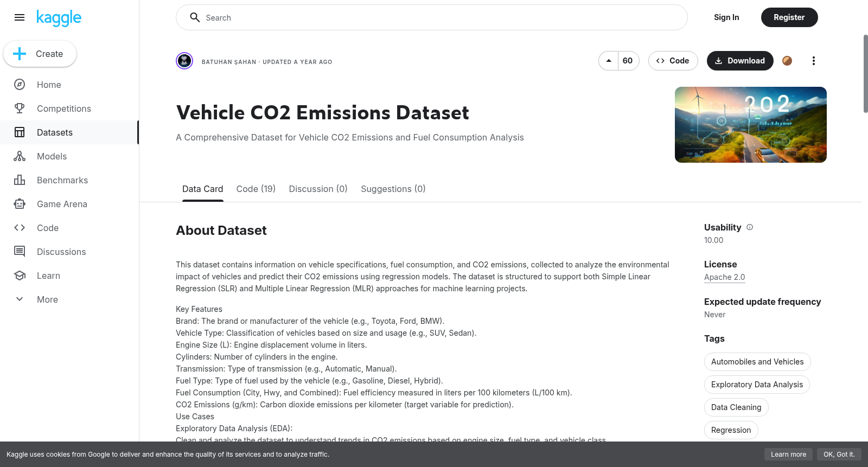Dismiss cookie banner with OK, Got it
The width and height of the screenshot is (868, 467).
pyautogui.click(x=839, y=455)
